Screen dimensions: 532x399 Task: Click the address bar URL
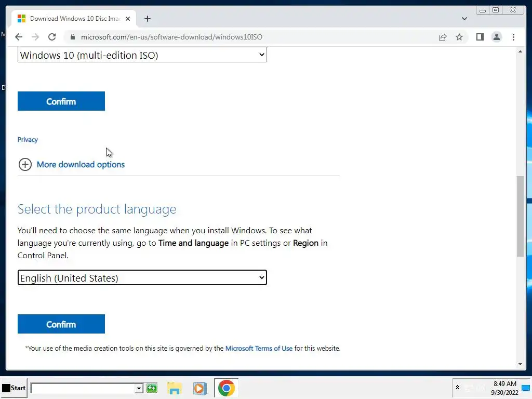[x=171, y=37]
